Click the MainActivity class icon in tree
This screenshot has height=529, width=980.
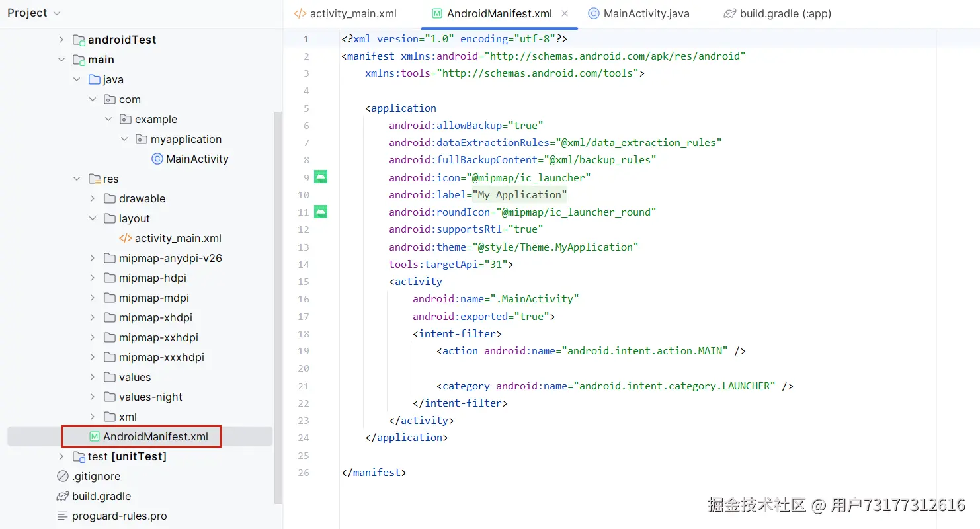[157, 159]
